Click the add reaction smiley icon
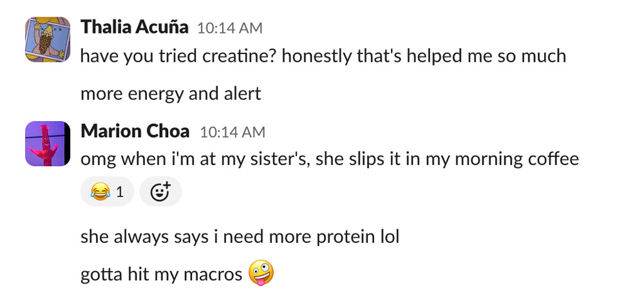The image size is (644, 293). [160, 191]
